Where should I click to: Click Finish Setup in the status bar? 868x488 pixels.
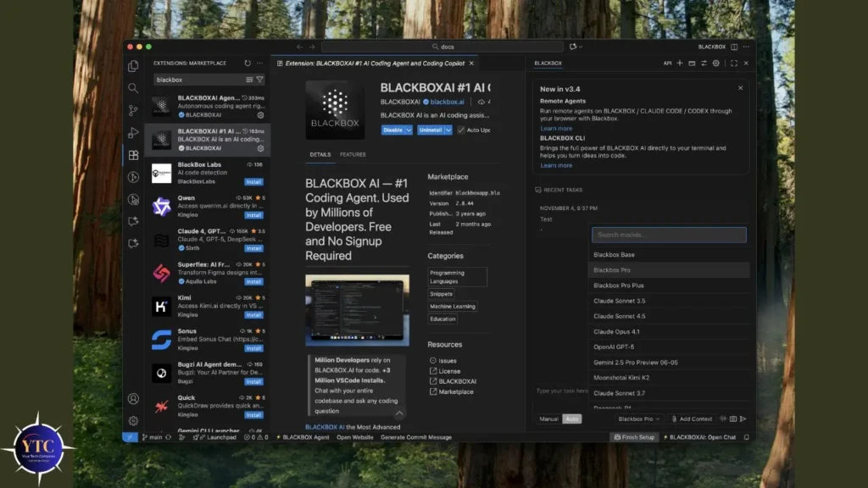point(634,437)
